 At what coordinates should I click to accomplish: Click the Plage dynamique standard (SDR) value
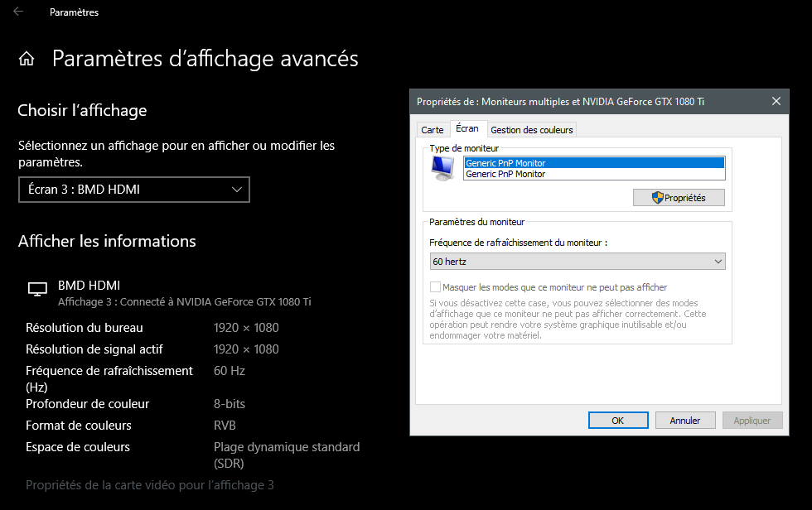[287, 455]
